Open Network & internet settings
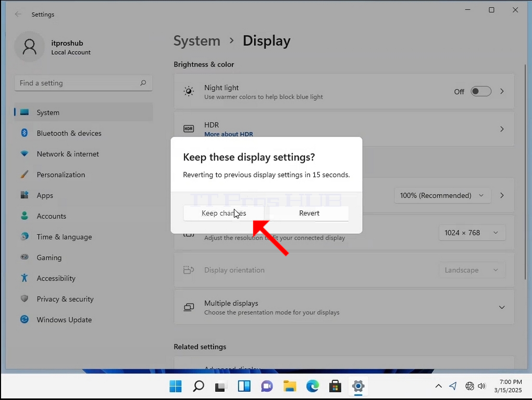 [x=83, y=154]
